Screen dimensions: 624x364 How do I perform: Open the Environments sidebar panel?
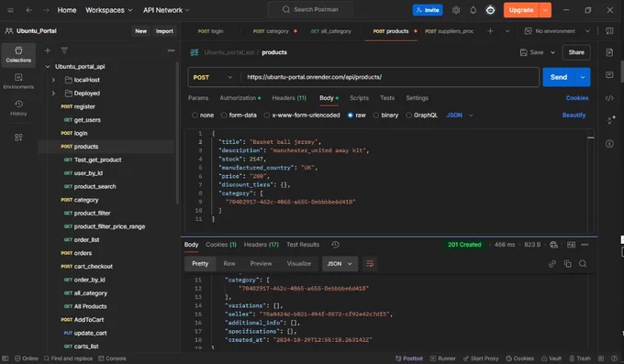pyautogui.click(x=18, y=82)
